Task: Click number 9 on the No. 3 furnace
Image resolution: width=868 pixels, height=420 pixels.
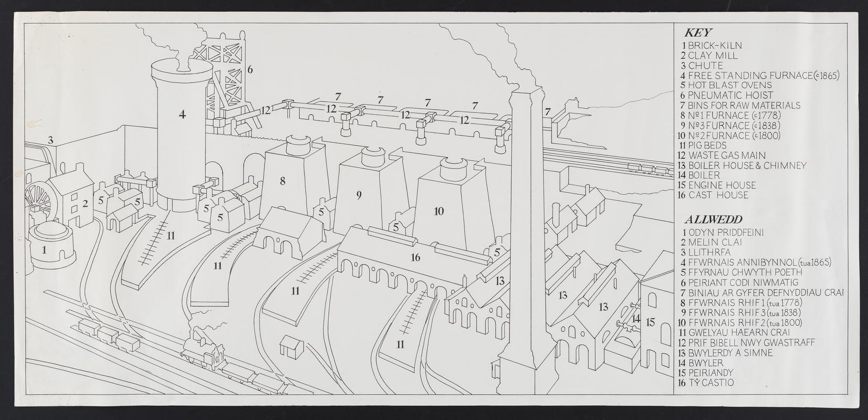Action: [359, 195]
